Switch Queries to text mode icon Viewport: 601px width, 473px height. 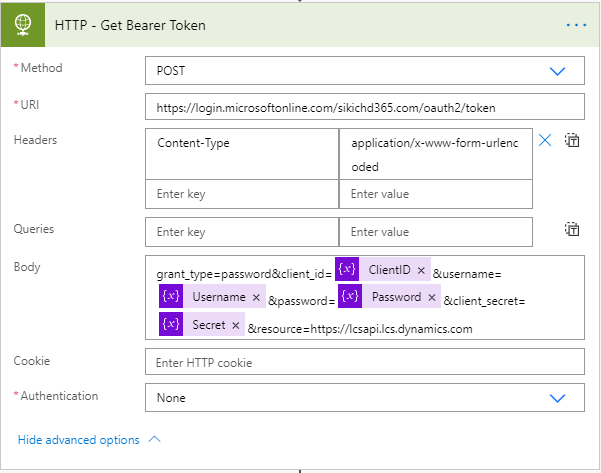pos(572,230)
